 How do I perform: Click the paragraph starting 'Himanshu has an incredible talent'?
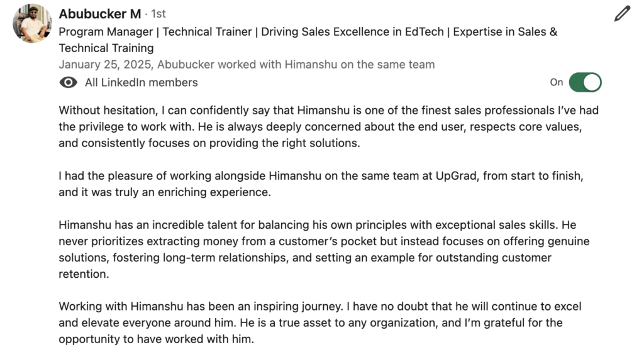click(x=324, y=249)
